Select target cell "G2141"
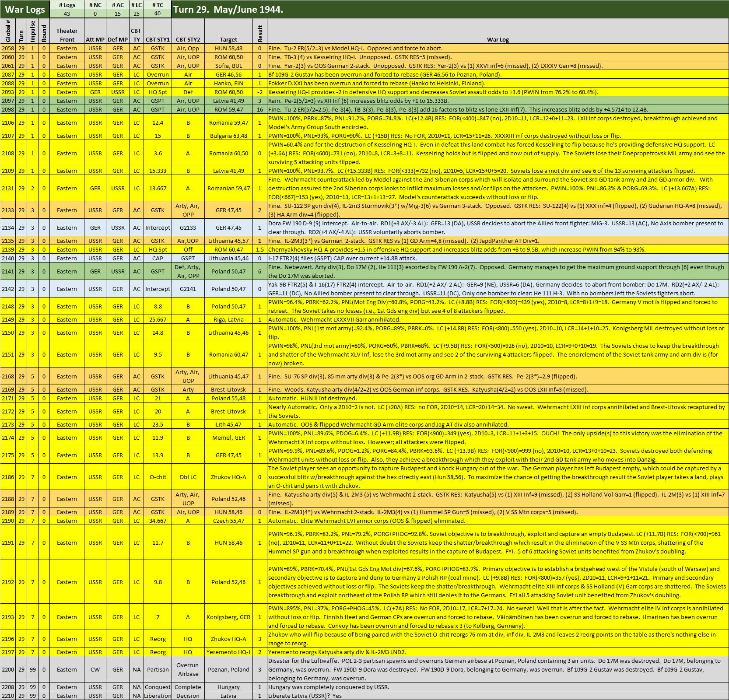729x700 pixels. 188,289
